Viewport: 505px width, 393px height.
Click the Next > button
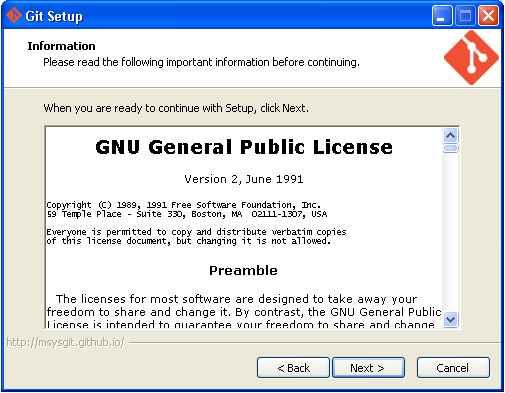coord(368,368)
